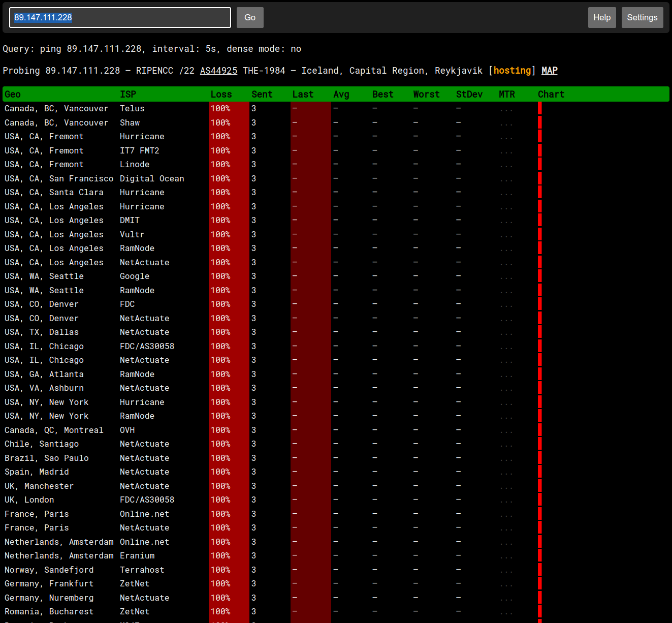Click the Geo column header

click(13, 94)
